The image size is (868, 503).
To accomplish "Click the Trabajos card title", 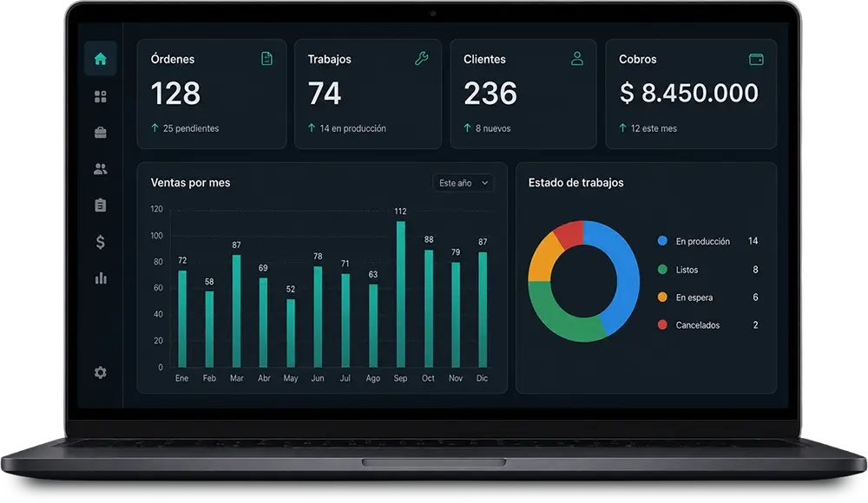I will [329, 59].
